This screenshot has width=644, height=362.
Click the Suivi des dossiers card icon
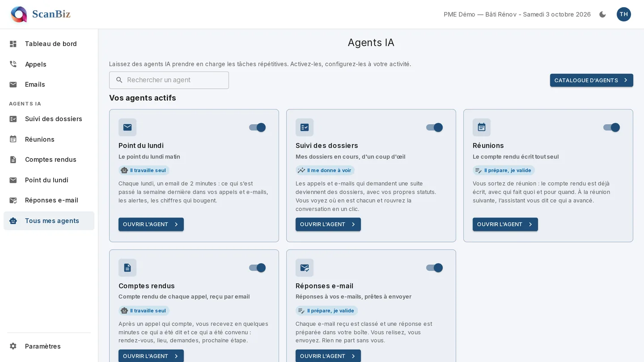(305, 127)
